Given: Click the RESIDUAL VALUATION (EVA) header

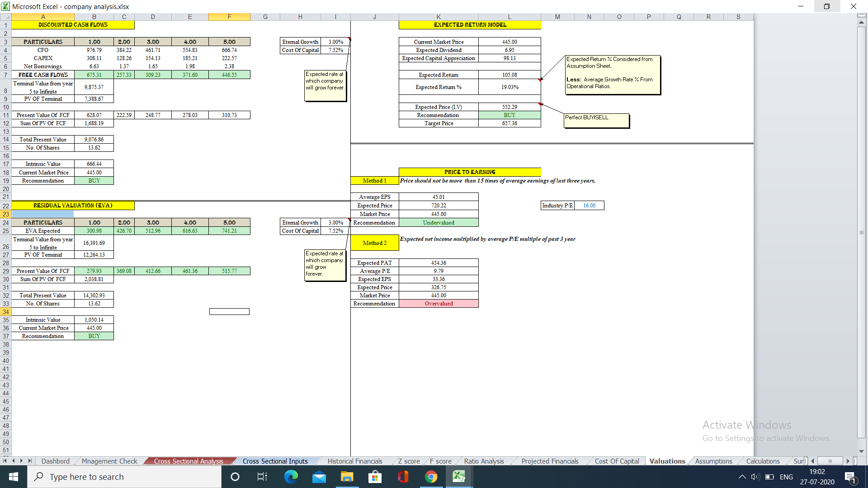Looking at the screenshot, I should [73, 206].
